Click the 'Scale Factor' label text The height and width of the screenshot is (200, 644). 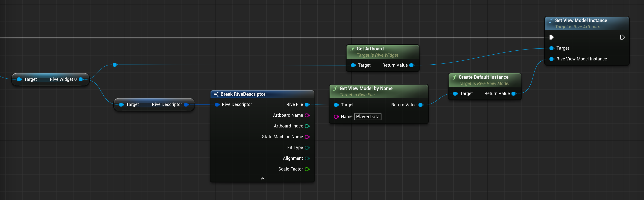point(291,169)
